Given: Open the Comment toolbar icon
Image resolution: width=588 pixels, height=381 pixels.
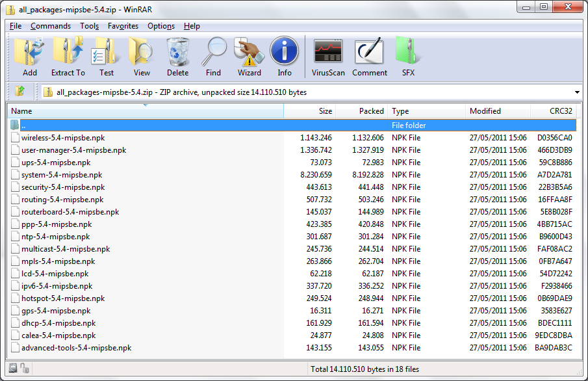Looking at the screenshot, I should tap(370, 51).
